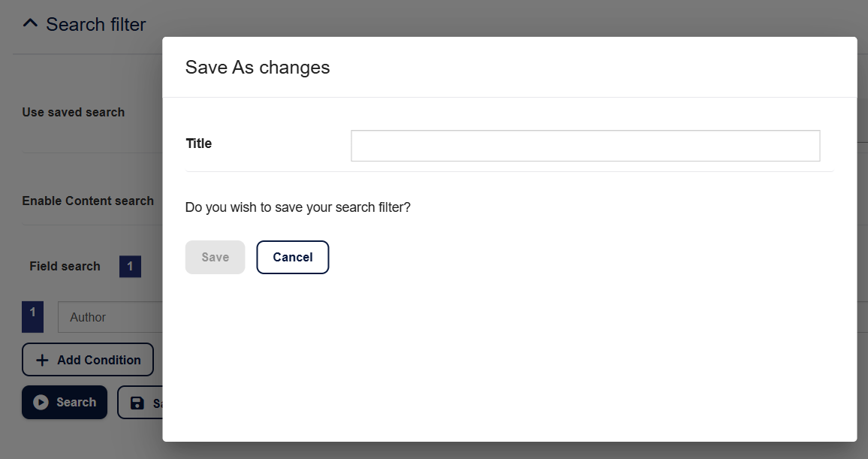Click the Title field label
The width and height of the screenshot is (868, 459).
[199, 143]
